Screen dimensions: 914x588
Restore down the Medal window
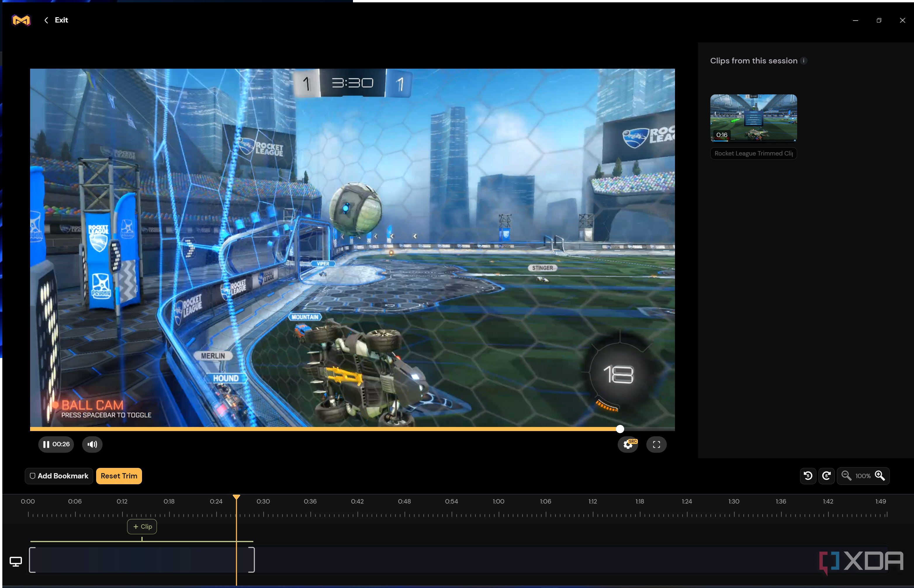[879, 20]
